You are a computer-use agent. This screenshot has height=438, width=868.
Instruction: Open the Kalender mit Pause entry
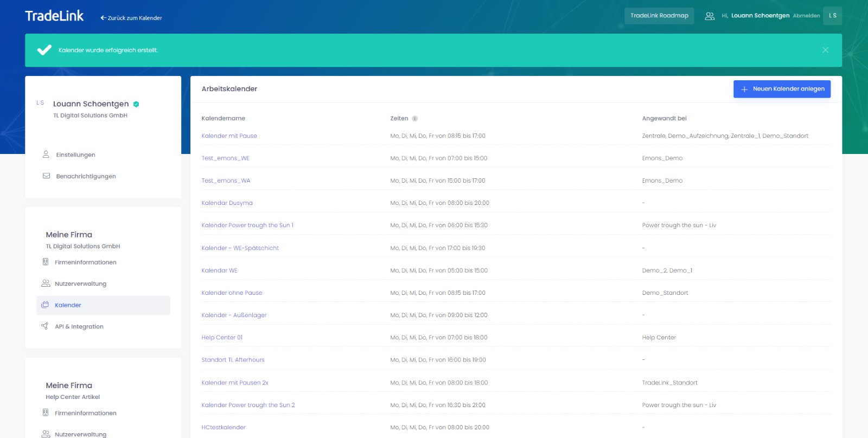coord(229,136)
